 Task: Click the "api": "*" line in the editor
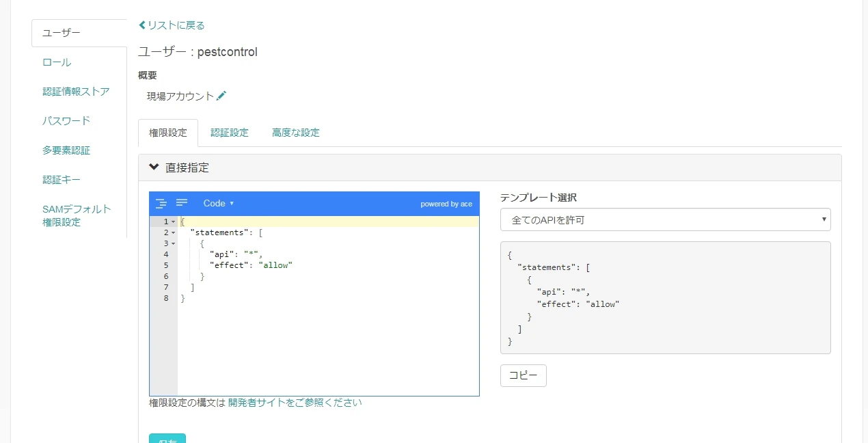[236, 254]
